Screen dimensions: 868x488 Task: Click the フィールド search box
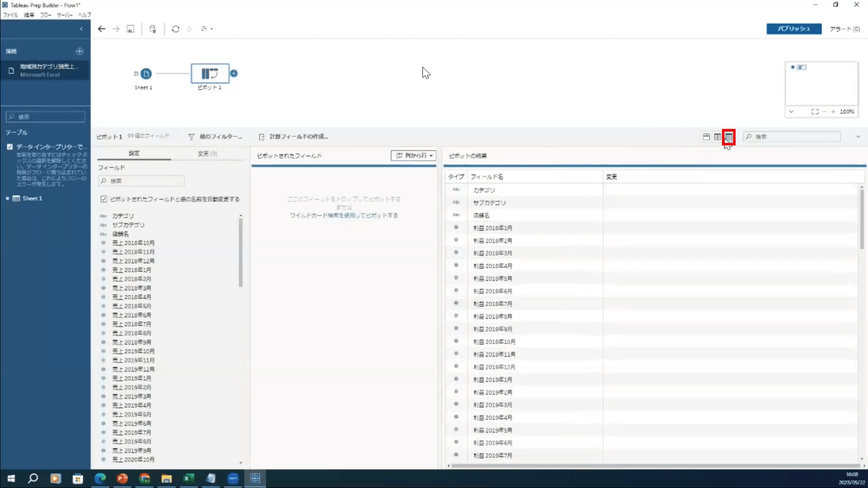(x=141, y=181)
